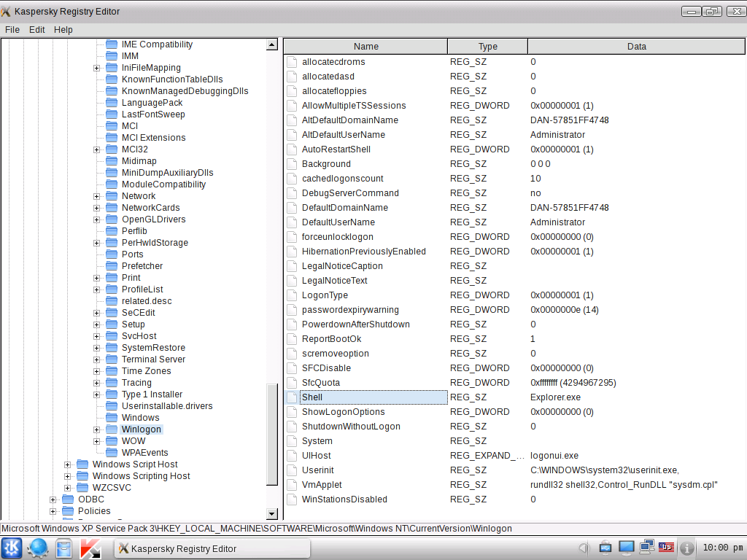Click the Windows Script Host folder icon
The height and width of the screenshot is (560, 747).
[82, 464]
